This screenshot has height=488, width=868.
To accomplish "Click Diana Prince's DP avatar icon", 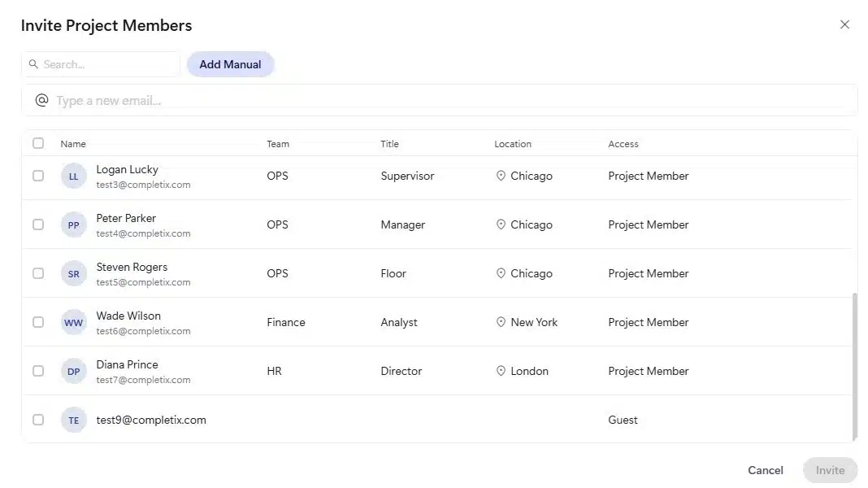I will pos(73,370).
